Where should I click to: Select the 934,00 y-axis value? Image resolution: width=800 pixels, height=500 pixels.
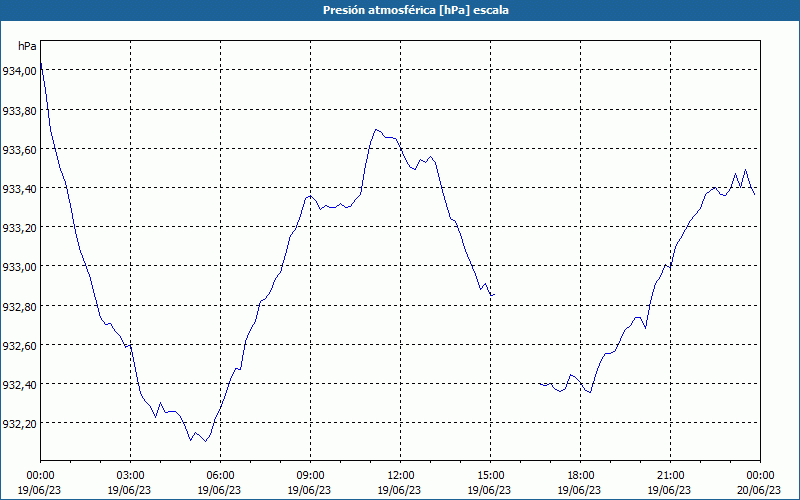(19, 70)
